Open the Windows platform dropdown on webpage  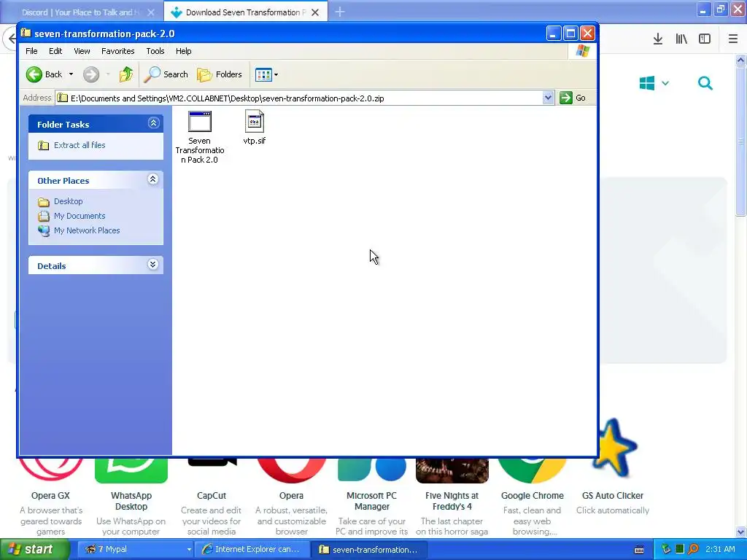coord(654,83)
